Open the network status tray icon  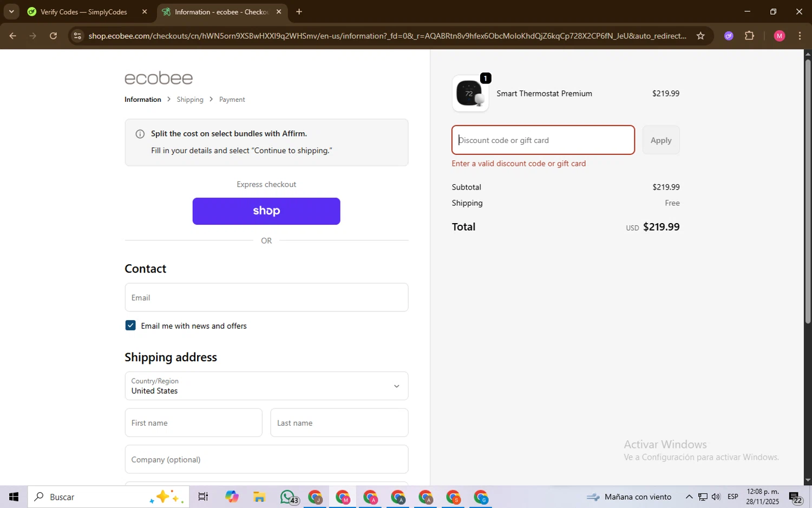pos(703,497)
